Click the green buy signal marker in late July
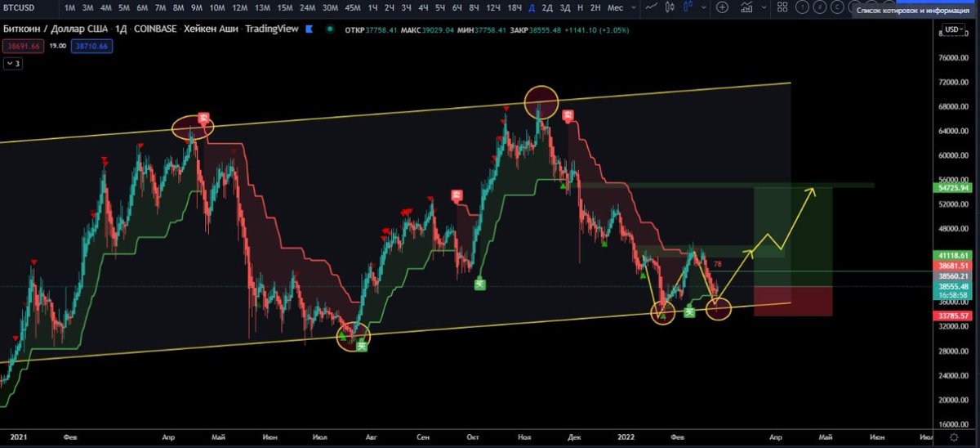The height and width of the screenshot is (448, 980). pos(362,346)
